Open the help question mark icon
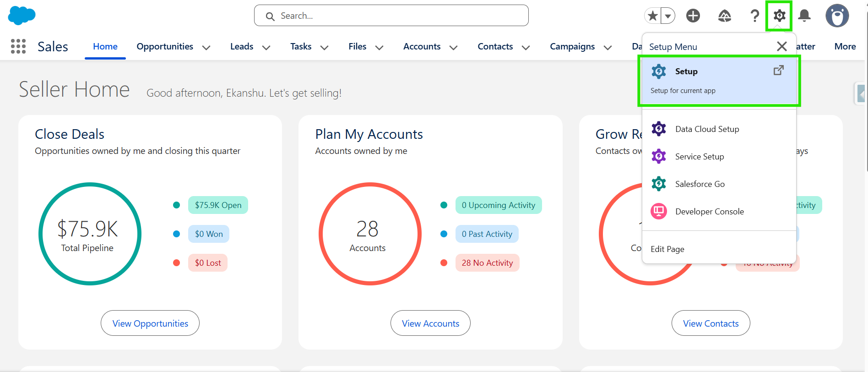Screen dimensions: 868x372 pyautogui.click(x=754, y=16)
